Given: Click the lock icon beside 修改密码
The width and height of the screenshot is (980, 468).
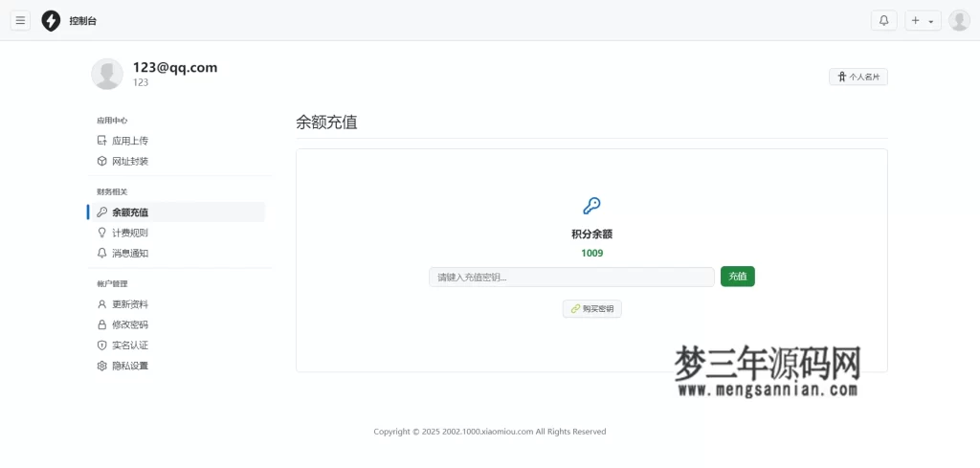Looking at the screenshot, I should (x=101, y=324).
